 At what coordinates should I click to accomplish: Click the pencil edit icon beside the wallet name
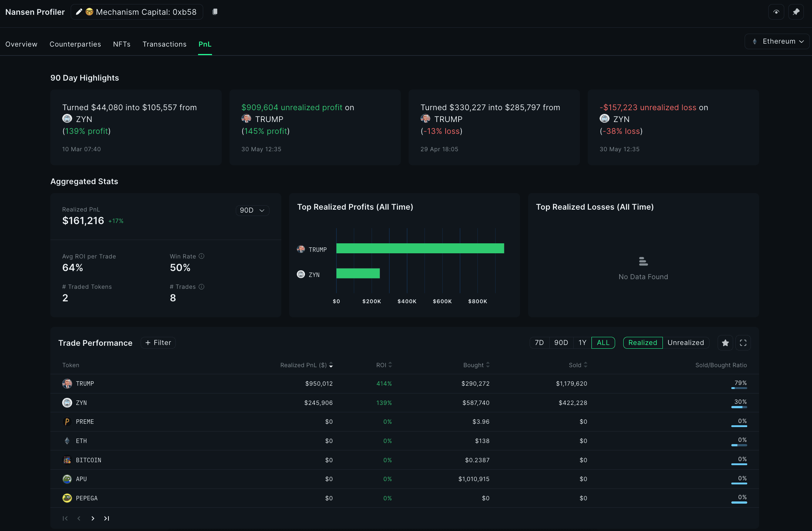(78, 12)
